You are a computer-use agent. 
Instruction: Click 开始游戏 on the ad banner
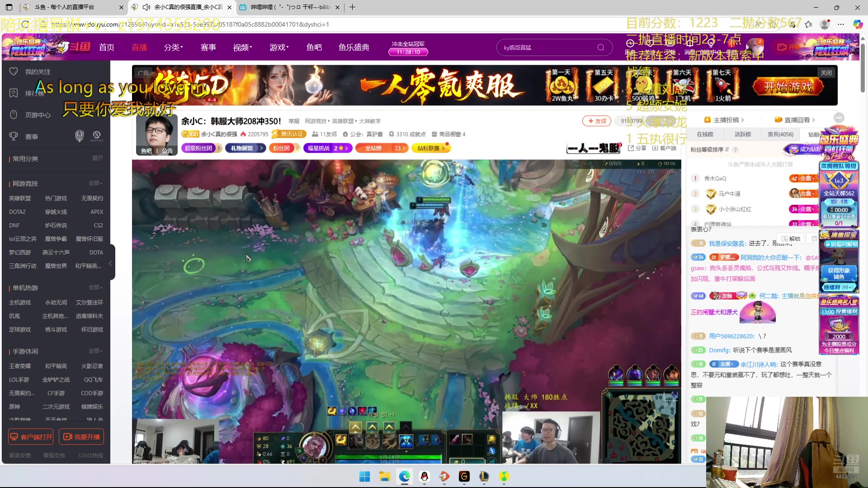(788, 87)
